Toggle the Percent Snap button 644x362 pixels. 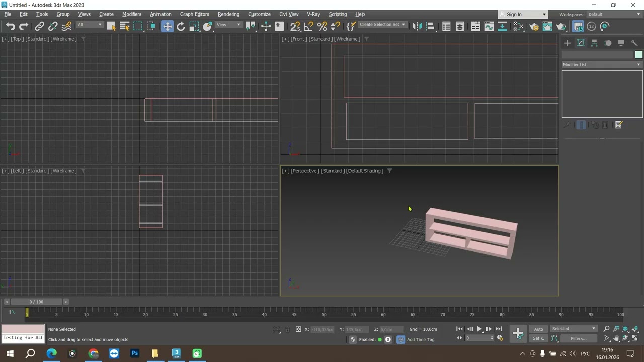coord(322,26)
